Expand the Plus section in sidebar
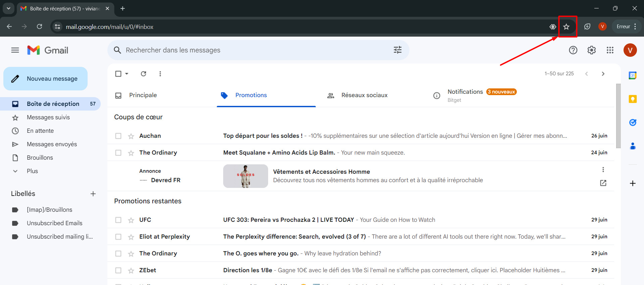 pos(32,171)
